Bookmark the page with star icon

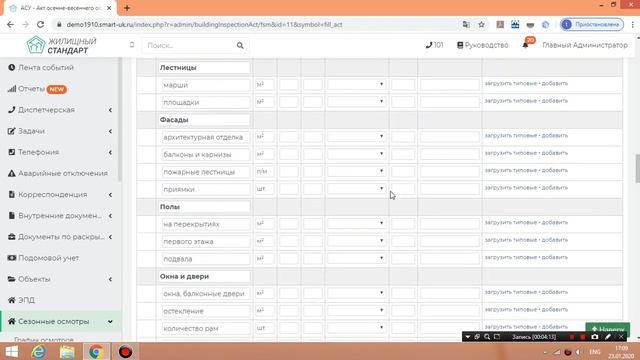(x=481, y=24)
